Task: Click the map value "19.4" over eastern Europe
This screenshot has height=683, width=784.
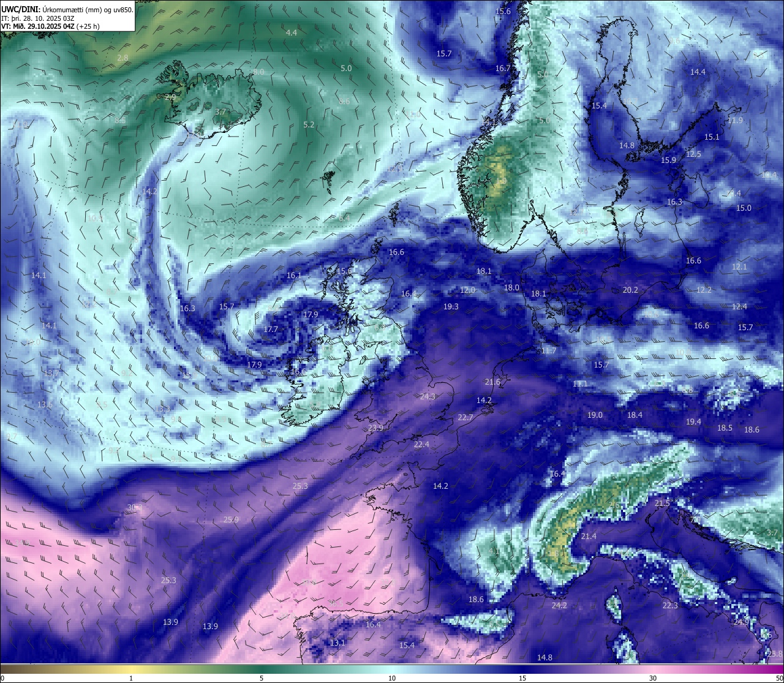Action: (x=693, y=421)
